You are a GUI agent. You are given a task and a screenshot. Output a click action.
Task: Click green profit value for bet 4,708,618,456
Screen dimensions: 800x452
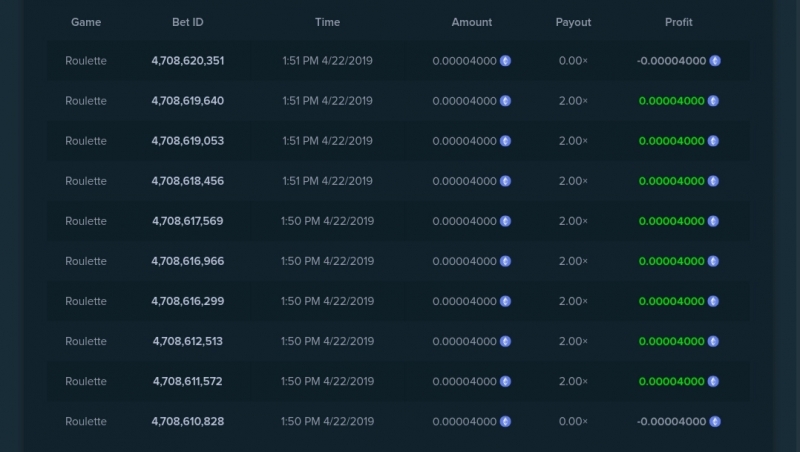point(671,181)
